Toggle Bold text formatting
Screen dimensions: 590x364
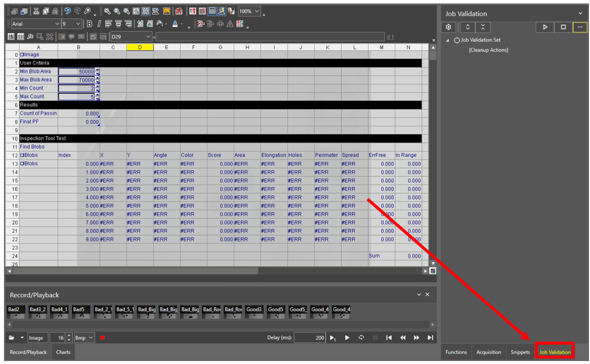click(x=89, y=24)
